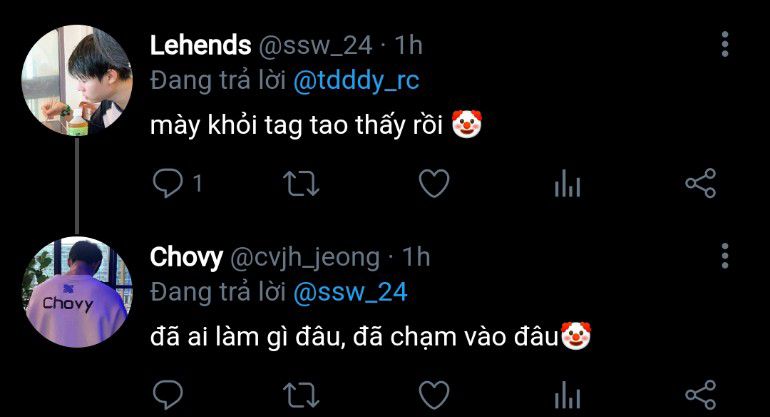The width and height of the screenshot is (770, 417).
Task: Like the Lehends tweet
Action: (x=434, y=183)
